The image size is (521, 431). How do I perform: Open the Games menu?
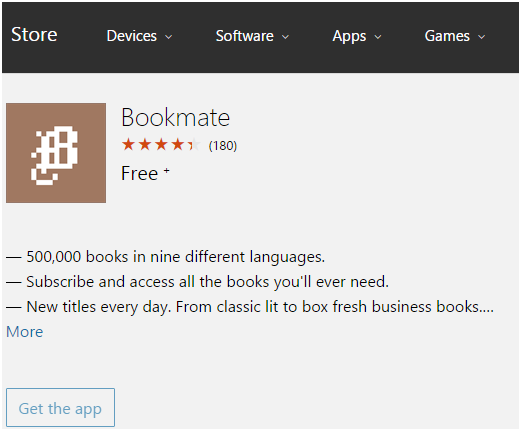point(455,36)
